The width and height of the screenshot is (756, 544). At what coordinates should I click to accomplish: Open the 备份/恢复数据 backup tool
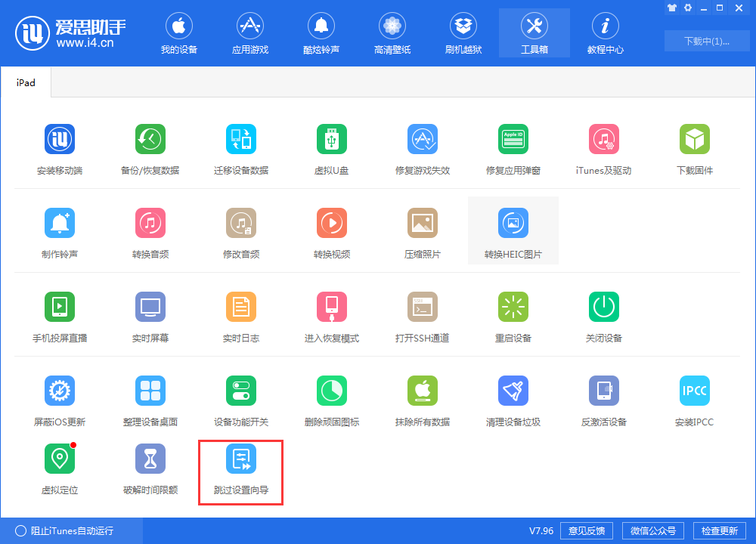(150, 147)
